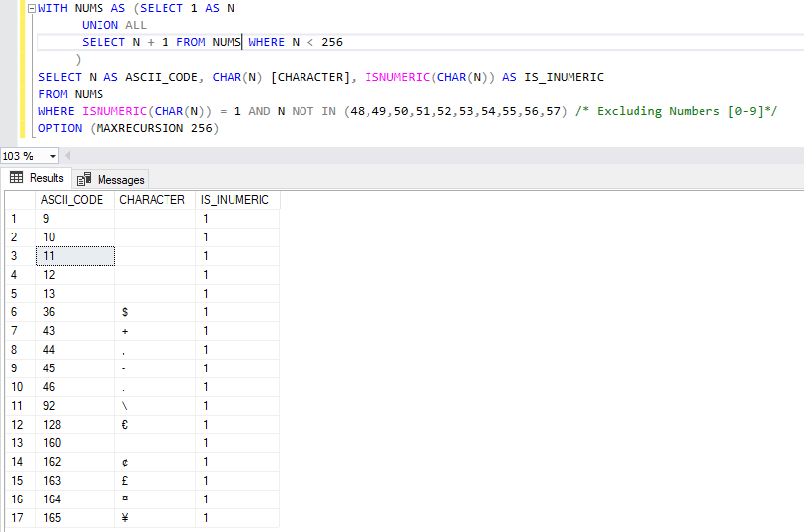
Task: Click the € character cell
Action: 156,425
